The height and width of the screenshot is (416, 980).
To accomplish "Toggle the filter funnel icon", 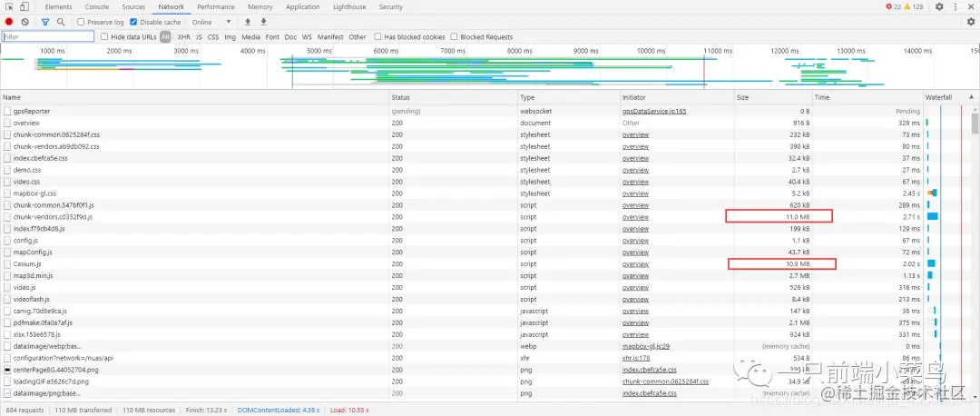I will pos(45,22).
